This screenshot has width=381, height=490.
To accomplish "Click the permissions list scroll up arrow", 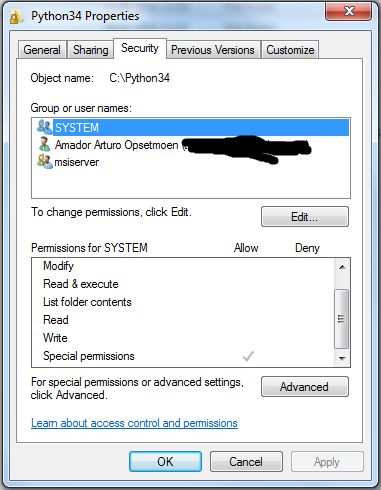I will 342,267.
